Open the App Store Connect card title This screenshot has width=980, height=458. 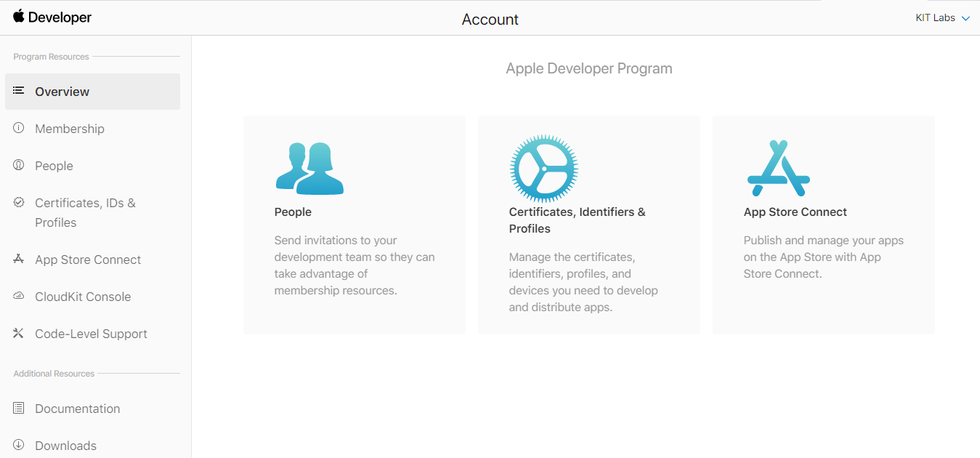(795, 212)
